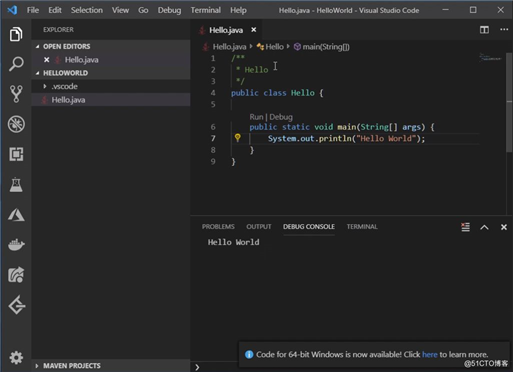Open the Explorer view in activity bar
The height and width of the screenshot is (372, 513).
16,34
